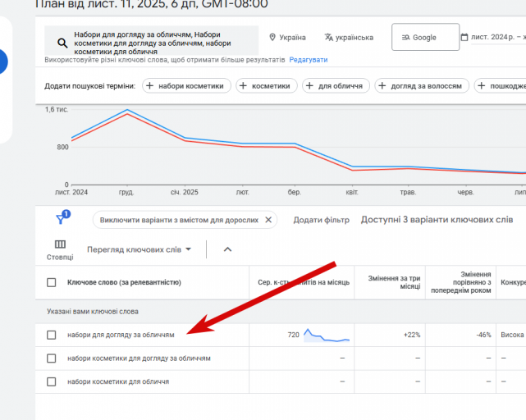Click the українська language setting
The width and height of the screenshot is (526, 420).
point(349,37)
